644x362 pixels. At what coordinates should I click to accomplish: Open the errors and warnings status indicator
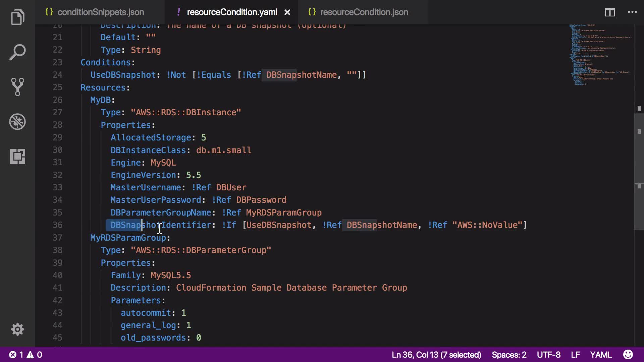coord(25,355)
